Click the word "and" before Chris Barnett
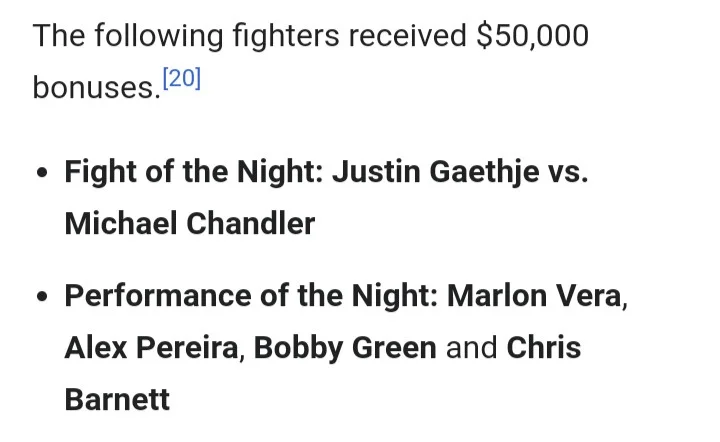Image resolution: width=720 pixels, height=442 pixels. coord(472,347)
